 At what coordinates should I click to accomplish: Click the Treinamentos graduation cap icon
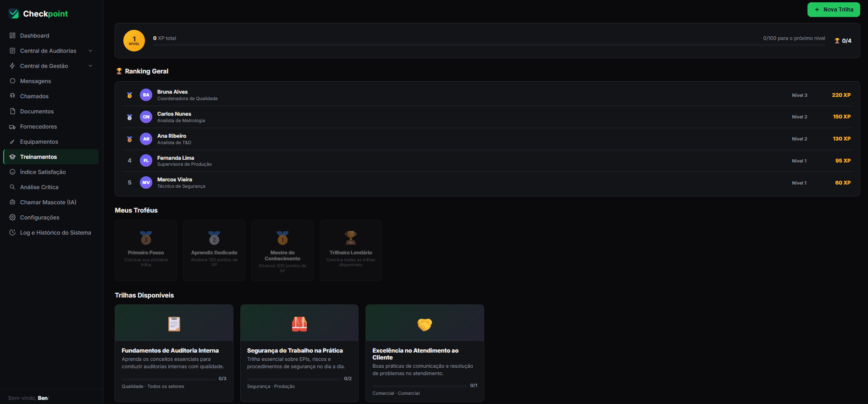12,157
